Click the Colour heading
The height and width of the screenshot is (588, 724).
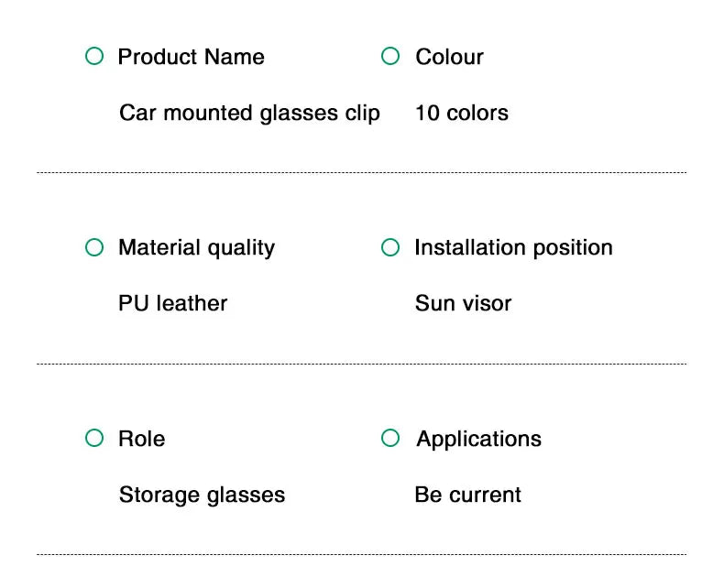(x=449, y=57)
